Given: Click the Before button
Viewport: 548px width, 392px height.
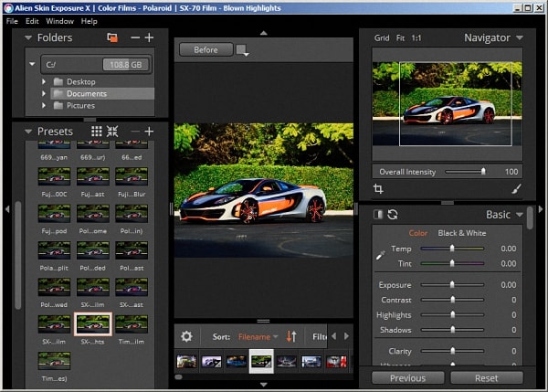Looking at the screenshot, I should click(205, 50).
